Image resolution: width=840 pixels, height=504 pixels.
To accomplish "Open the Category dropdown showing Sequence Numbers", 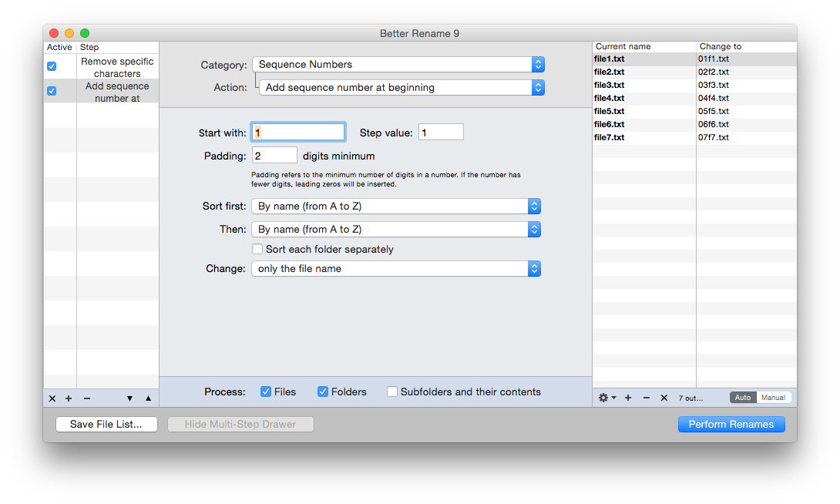I will (x=398, y=65).
